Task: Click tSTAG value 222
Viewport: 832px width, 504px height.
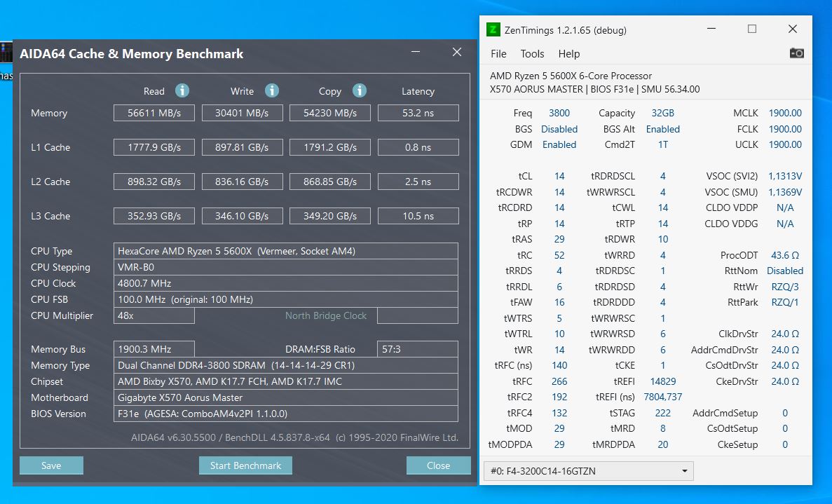Action: 663,413
